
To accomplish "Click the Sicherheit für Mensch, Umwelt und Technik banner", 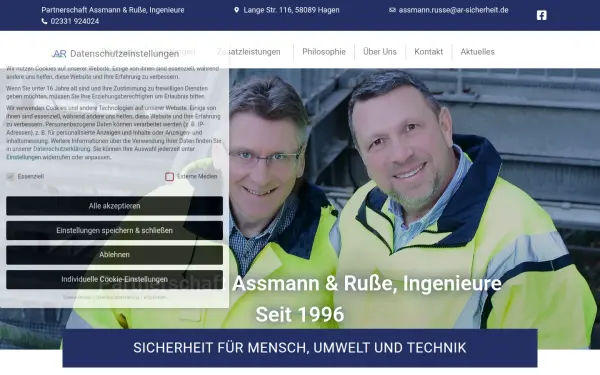I will [x=300, y=348].
